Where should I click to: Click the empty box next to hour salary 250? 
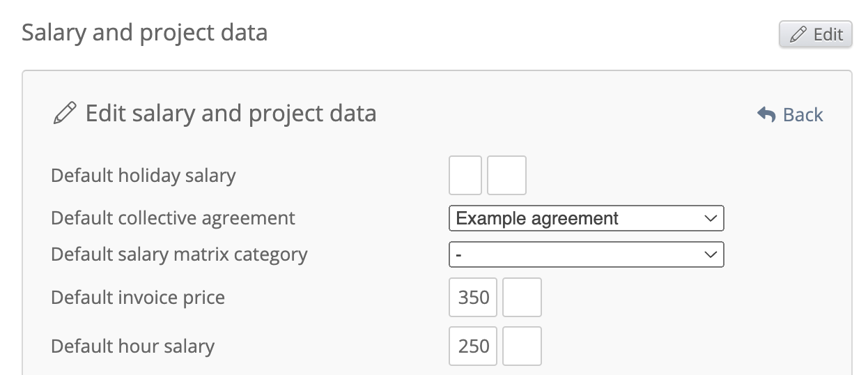click(522, 346)
